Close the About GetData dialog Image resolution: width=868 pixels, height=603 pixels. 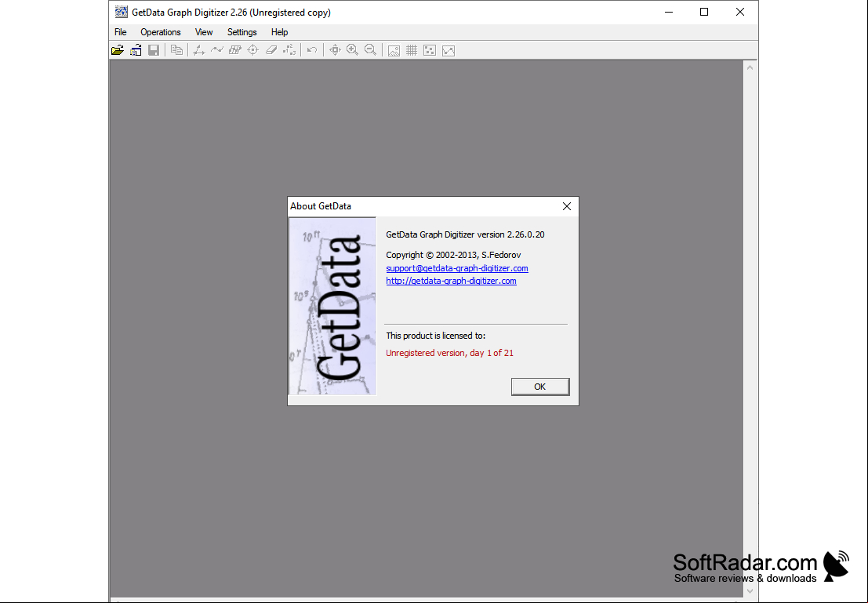(567, 206)
